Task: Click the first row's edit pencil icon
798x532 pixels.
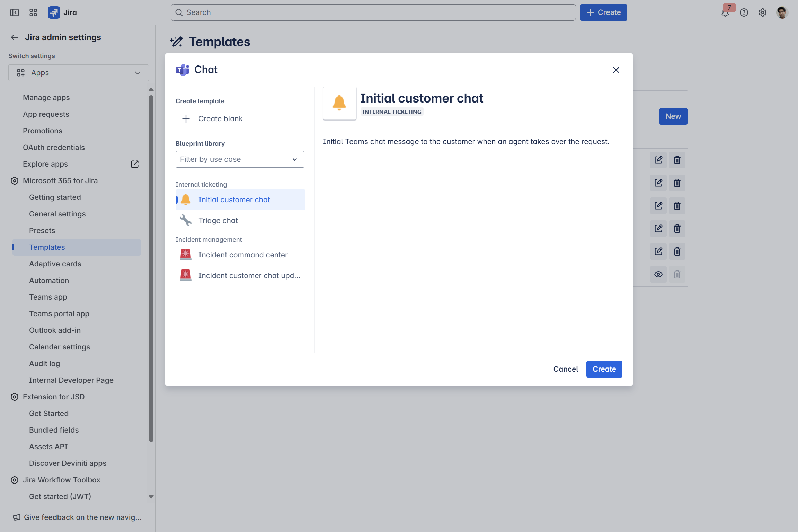Action: pyautogui.click(x=658, y=160)
